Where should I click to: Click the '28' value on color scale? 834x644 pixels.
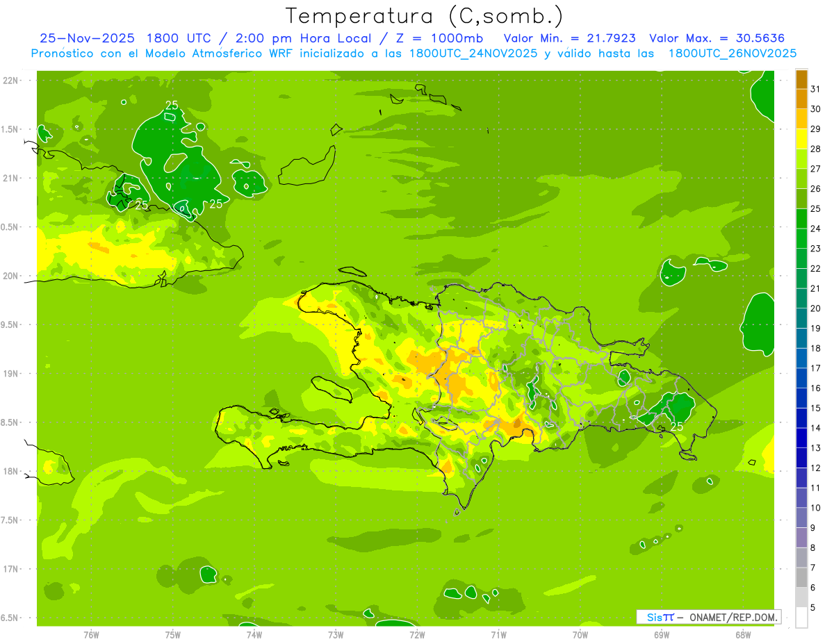(816, 149)
